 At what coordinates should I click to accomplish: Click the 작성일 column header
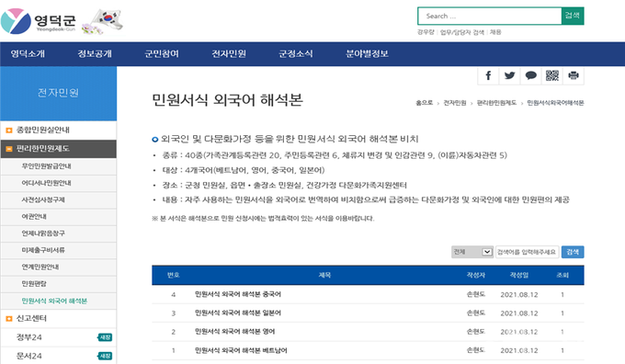pyautogui.click(x=519, y=275)
